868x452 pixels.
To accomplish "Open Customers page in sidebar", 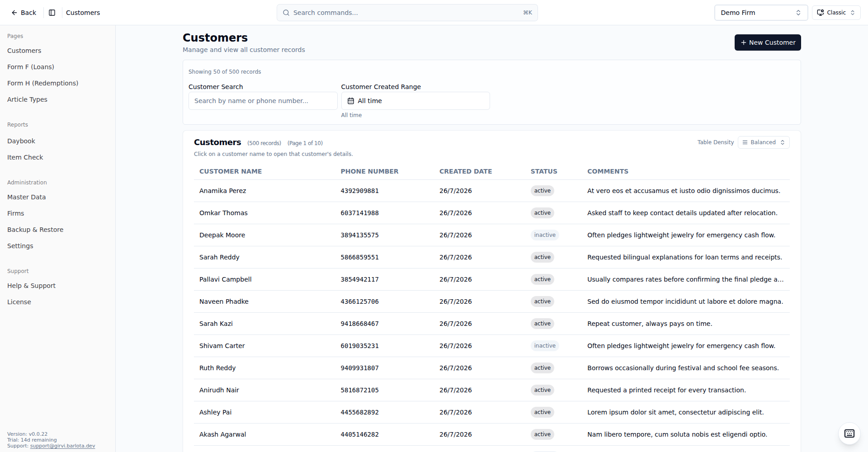I will (24, 51).
